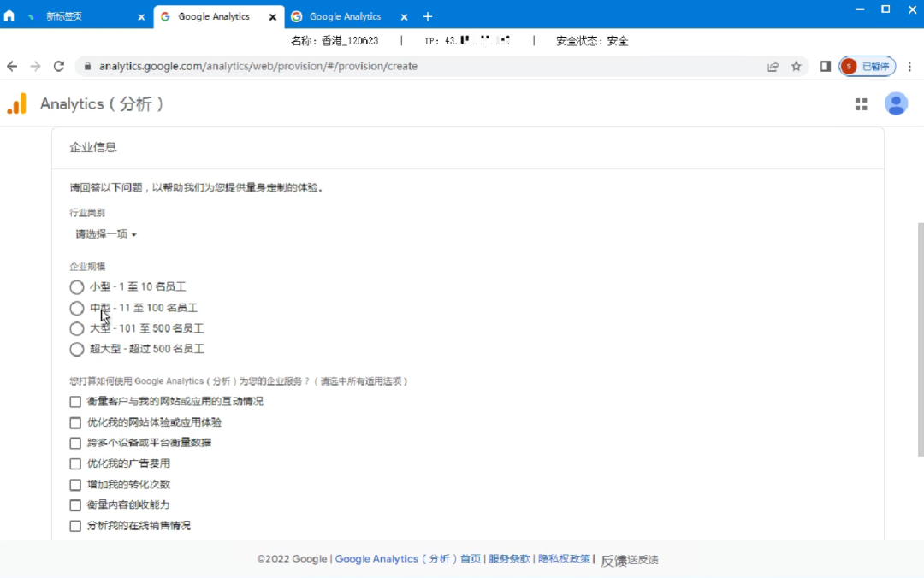Share this page icon in address bar

(x=773, y=66)
